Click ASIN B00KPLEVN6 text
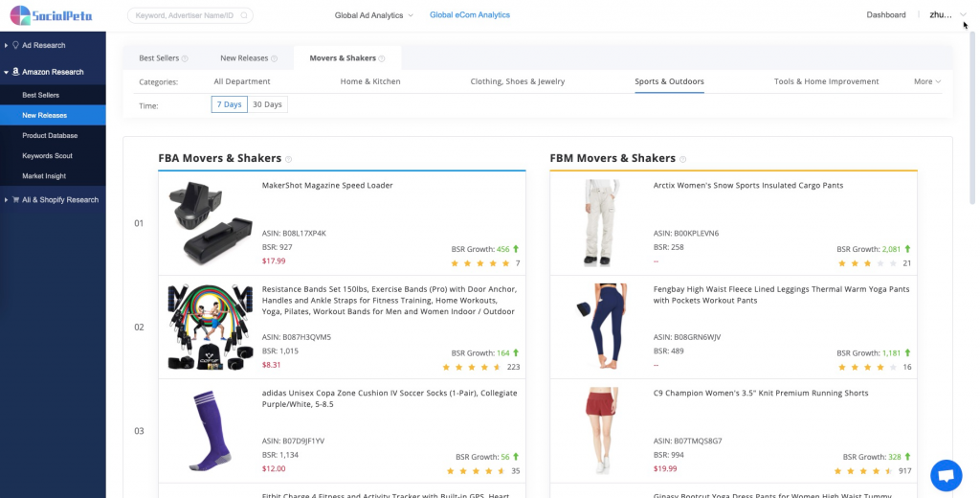This screenshot has width=980, height=498. pos(685,234)
